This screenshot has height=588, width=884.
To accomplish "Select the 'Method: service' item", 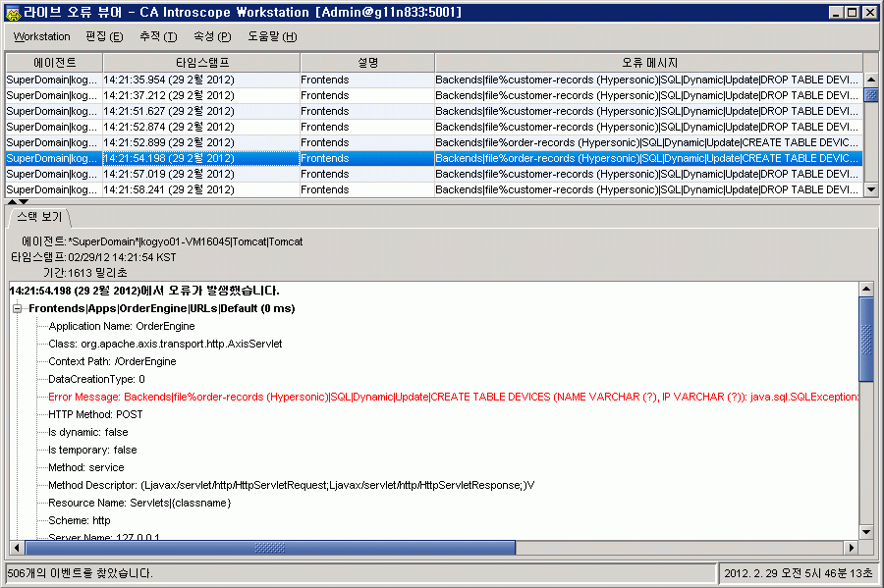I will tap(85, 468).
